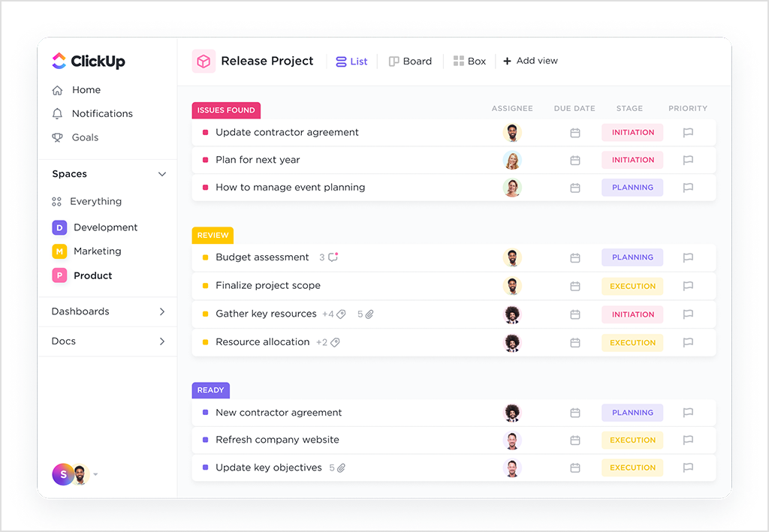Open the assignee avatar on Resource allocation

512,342
